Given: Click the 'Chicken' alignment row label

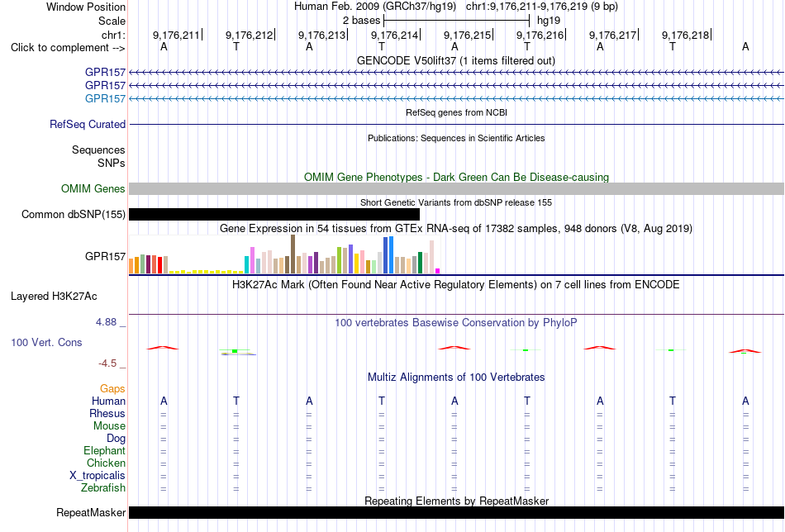Looking at the screenshot, I should (x=106, y=463).
